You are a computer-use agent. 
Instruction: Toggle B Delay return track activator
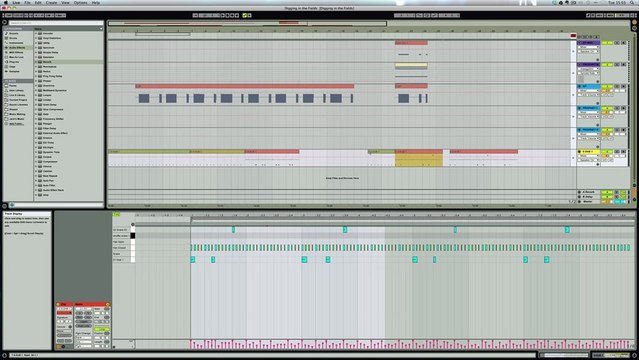pos(606,197)
